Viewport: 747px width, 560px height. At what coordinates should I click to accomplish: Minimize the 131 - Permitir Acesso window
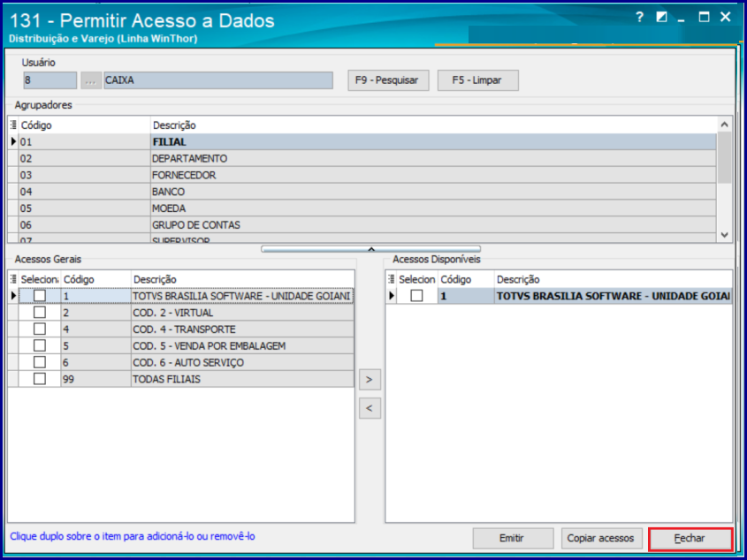[x=682, y=19]
